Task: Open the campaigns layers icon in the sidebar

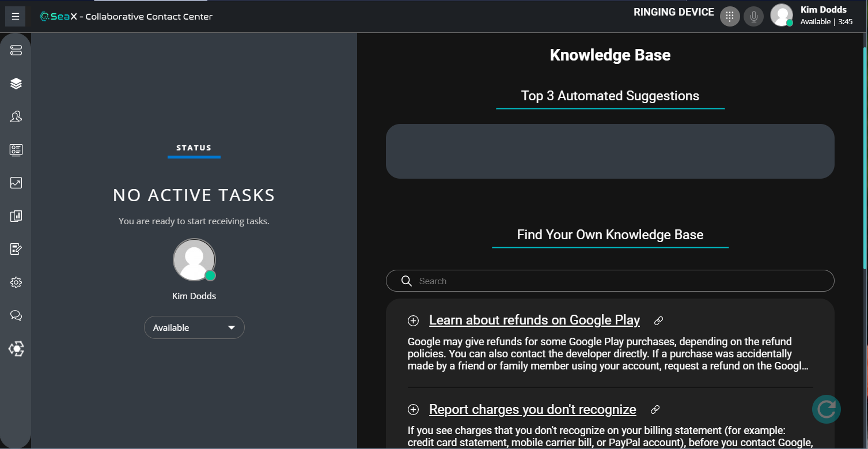Action: pos(16,83)
